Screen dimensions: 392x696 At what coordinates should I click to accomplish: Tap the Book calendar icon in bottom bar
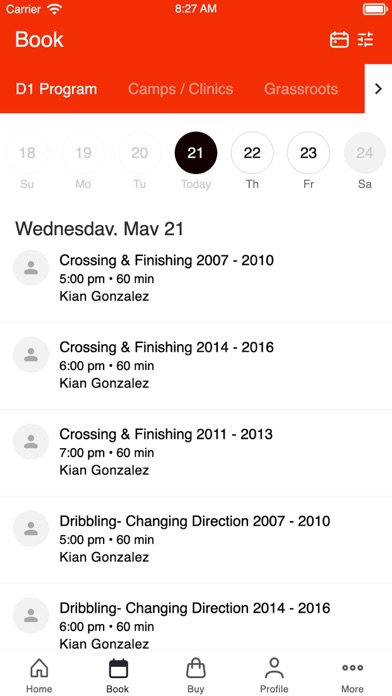click(118, 668)
